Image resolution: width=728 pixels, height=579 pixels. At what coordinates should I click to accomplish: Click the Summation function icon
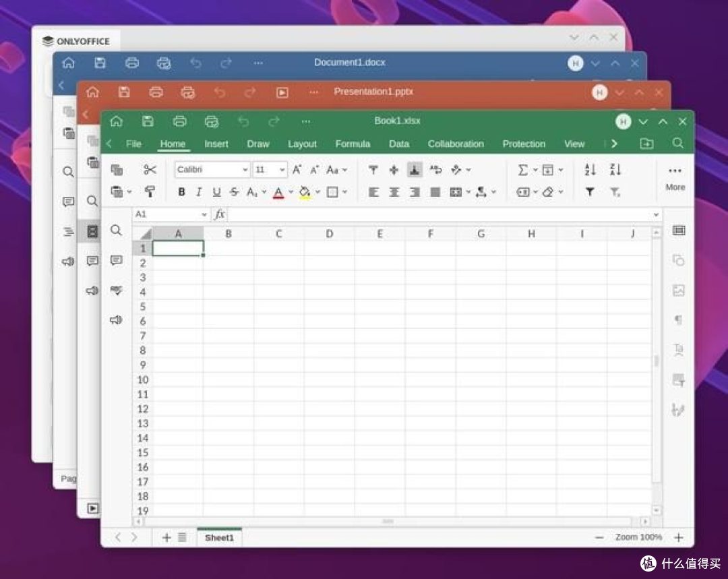point(523,170)
